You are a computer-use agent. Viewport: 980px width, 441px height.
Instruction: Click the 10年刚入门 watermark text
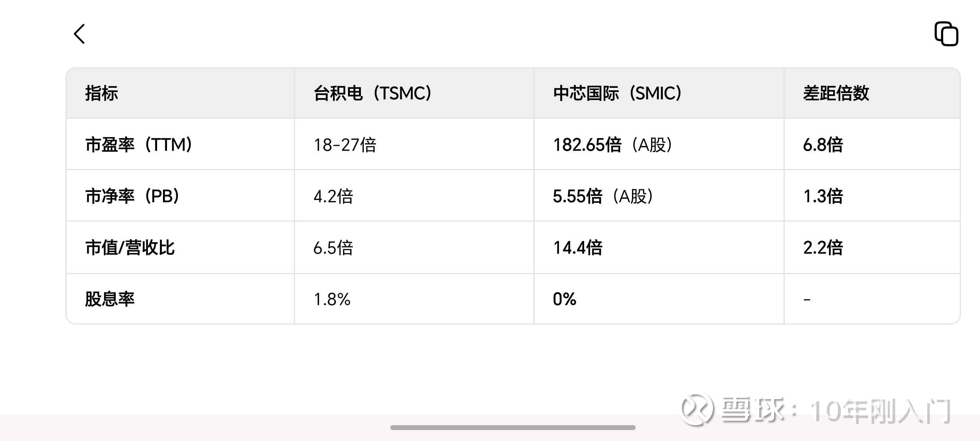pyautogui.click(x=880, y=411)
